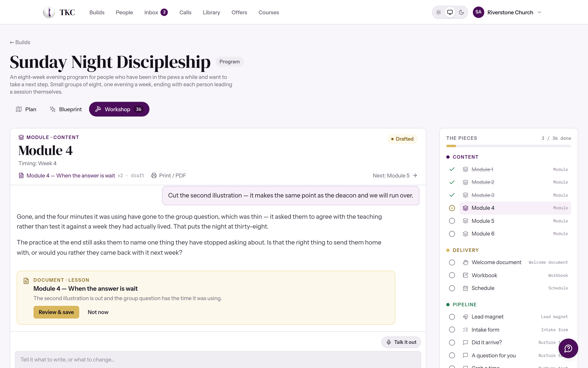This screenshot has width=588, height=368.
Task: Click the prompt input field
Action: pyautogui.click(x=218, y=360)
